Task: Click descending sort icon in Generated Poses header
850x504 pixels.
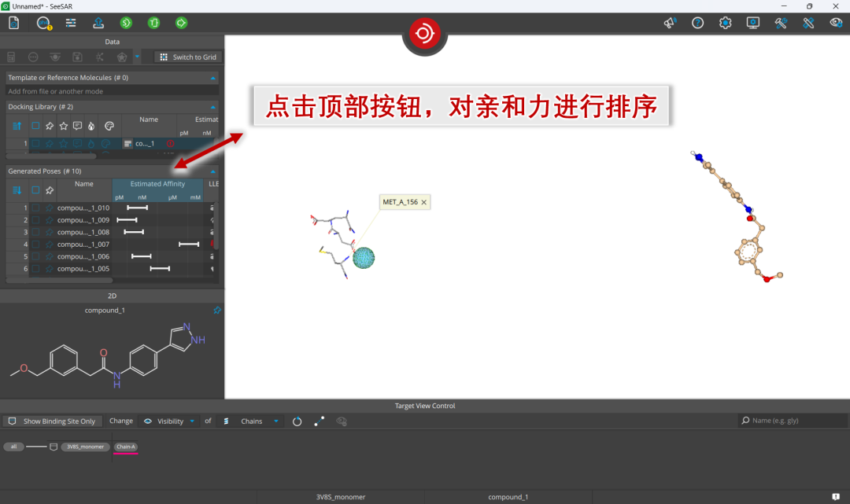Action: click(17, 190)
